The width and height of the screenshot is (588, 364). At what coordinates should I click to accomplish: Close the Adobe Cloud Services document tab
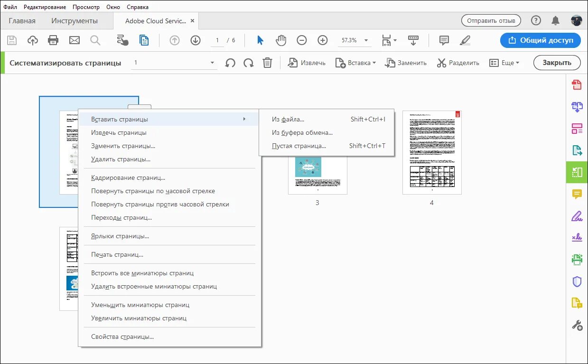pyautogui.click(x=192, y=21)
